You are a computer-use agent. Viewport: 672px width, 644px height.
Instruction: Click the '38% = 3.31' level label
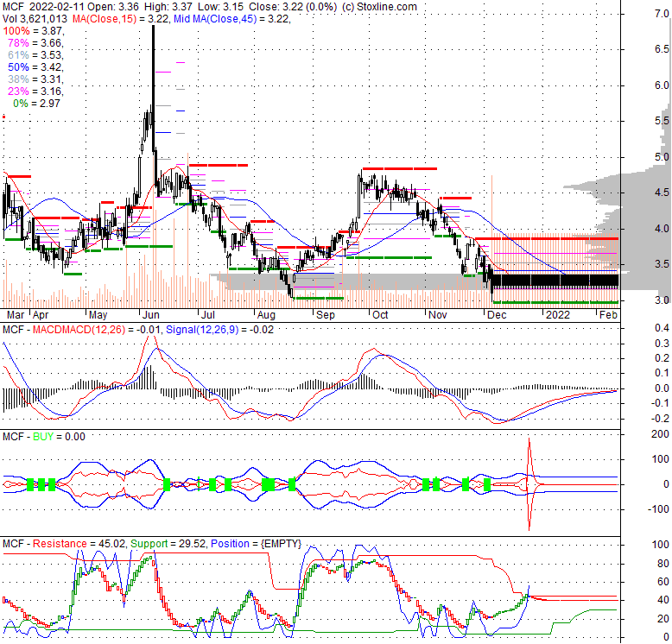[x=35, y=79]
